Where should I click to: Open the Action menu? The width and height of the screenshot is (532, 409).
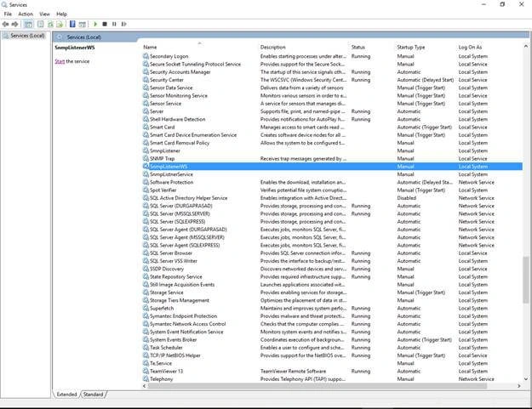tap(26, 14)
